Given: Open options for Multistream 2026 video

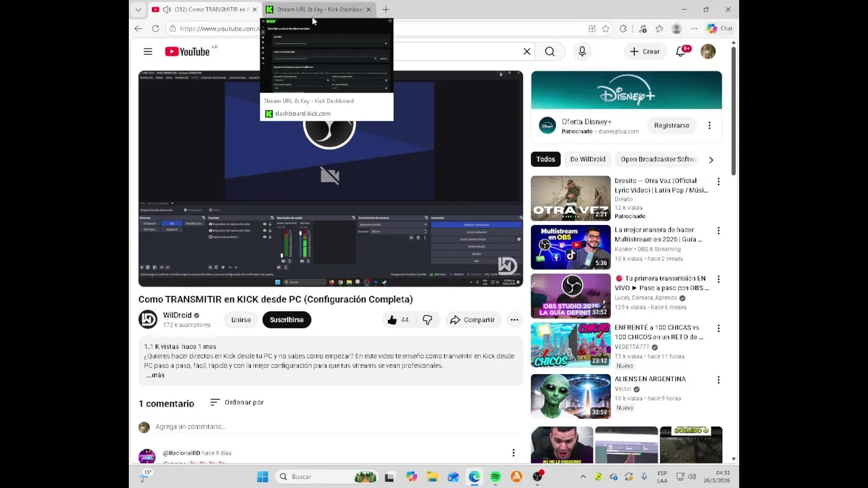Looking at the screenshot, I should click(x=718, y=230).
